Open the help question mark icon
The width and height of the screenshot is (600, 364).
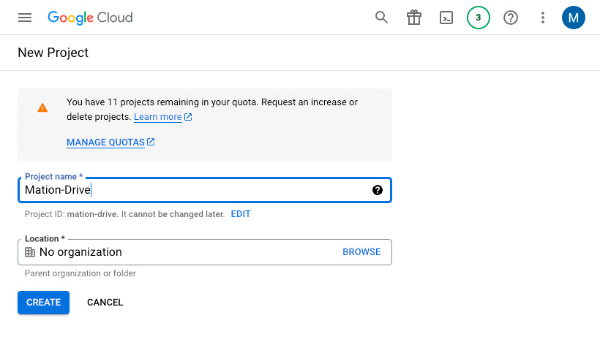click(x=511, y=18)
